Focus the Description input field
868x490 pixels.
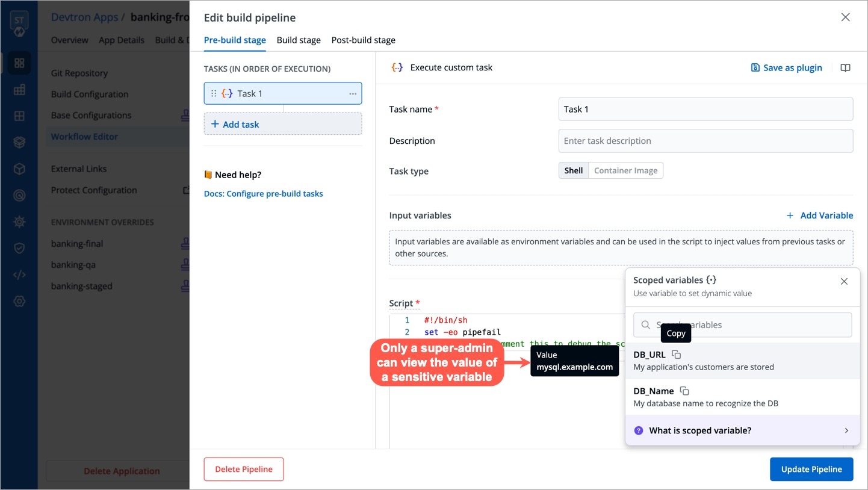(705, 141)
